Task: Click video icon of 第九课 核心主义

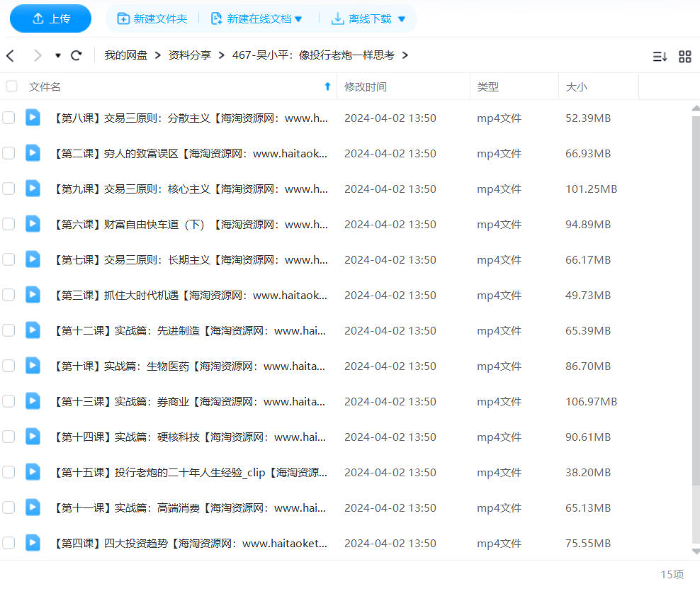Action: pos(33,188)
